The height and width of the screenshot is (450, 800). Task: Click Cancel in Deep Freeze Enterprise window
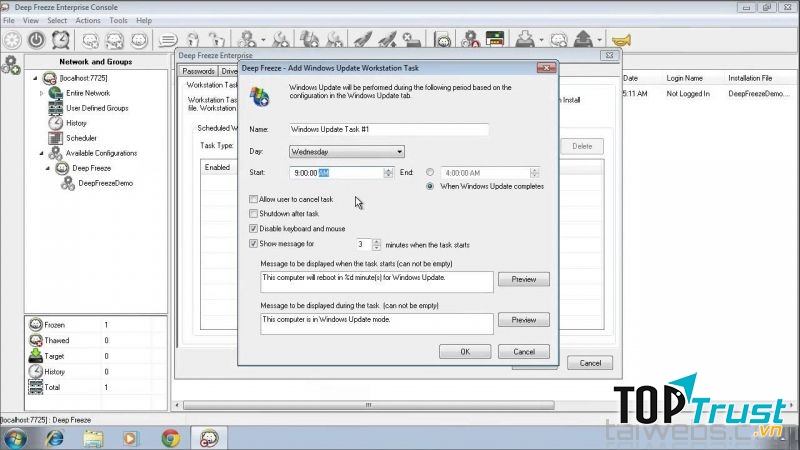coord(590,363)
